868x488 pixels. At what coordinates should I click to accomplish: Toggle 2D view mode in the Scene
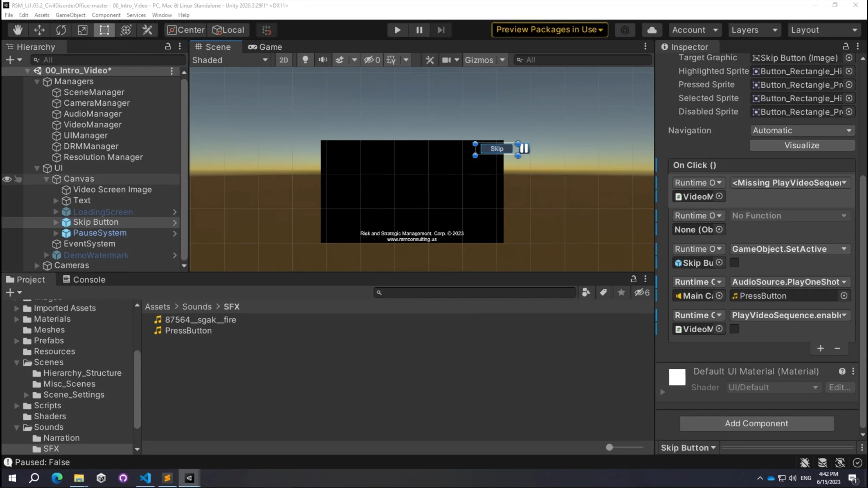[x=283, y=60]
